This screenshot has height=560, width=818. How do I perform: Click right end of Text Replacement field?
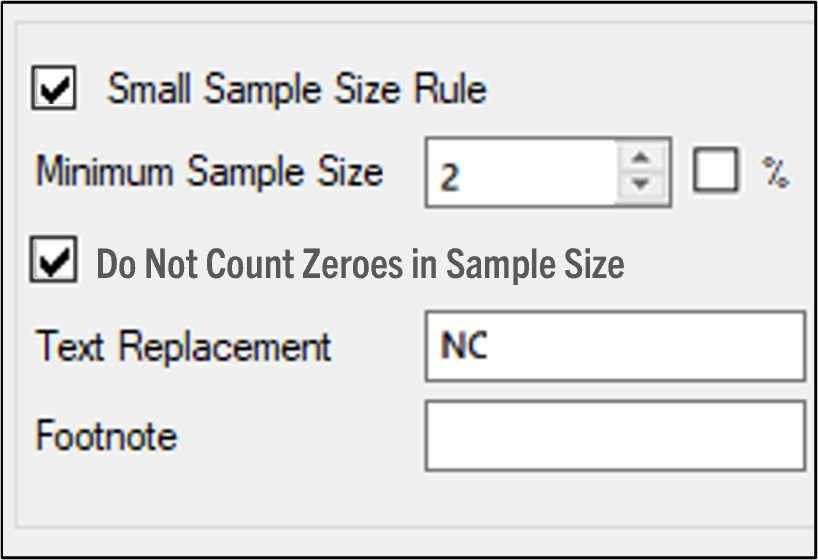(x=790, y=346)
